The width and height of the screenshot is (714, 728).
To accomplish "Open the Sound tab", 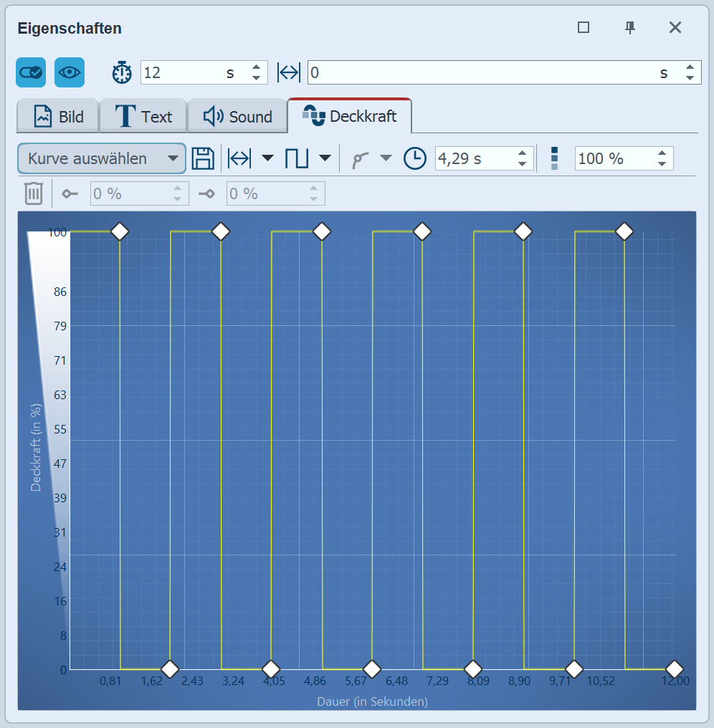I will pyautogui.click(x=237, y=117).
